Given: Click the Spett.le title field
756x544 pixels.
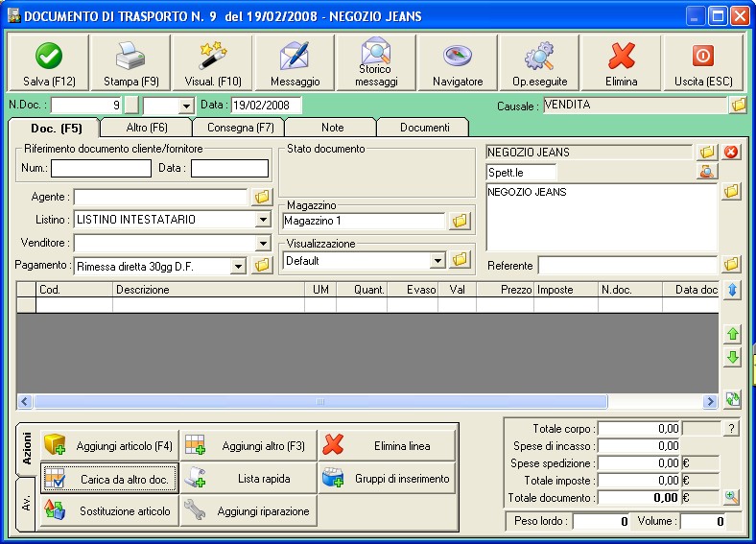Looking at the screenshot, I should tap(521, 172).
